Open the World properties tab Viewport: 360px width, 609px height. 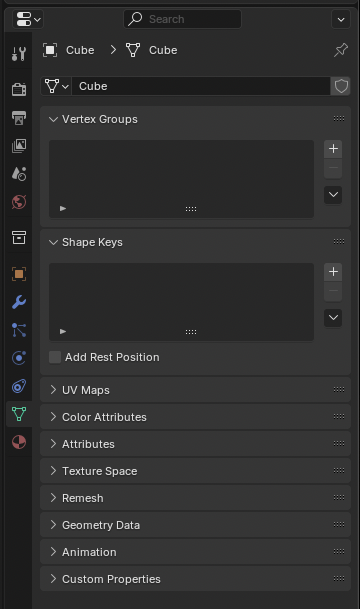click(19, 202)
